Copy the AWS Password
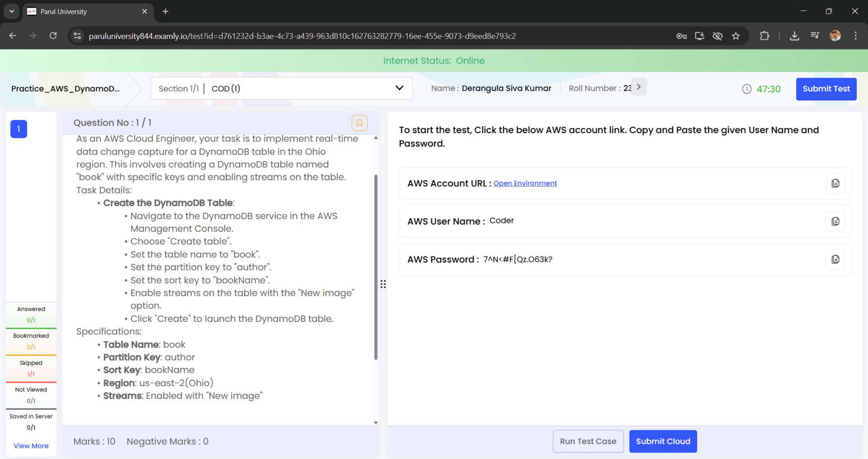Viewport: 868px width, 459px height. [x=835, y=259]
